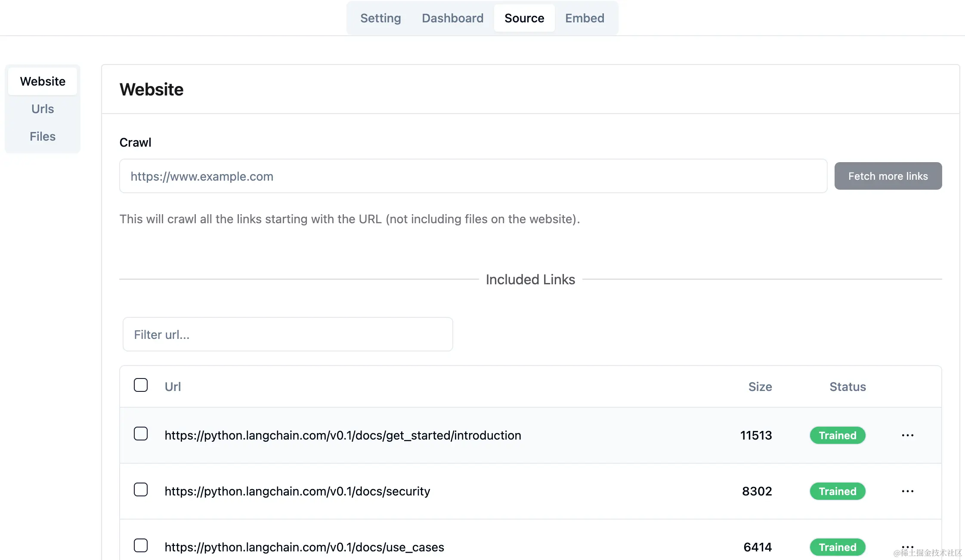This screenshot has height=560, width=965.
Task: Open the Urls sidebar section
Action: [x=43, y=109]
